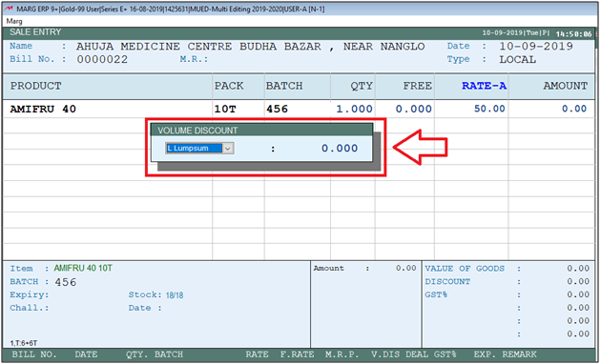The width and height of the screenshot is (601, 364).
Task: Click the clock time 14:58:06
Action: [x=573, y=34]
